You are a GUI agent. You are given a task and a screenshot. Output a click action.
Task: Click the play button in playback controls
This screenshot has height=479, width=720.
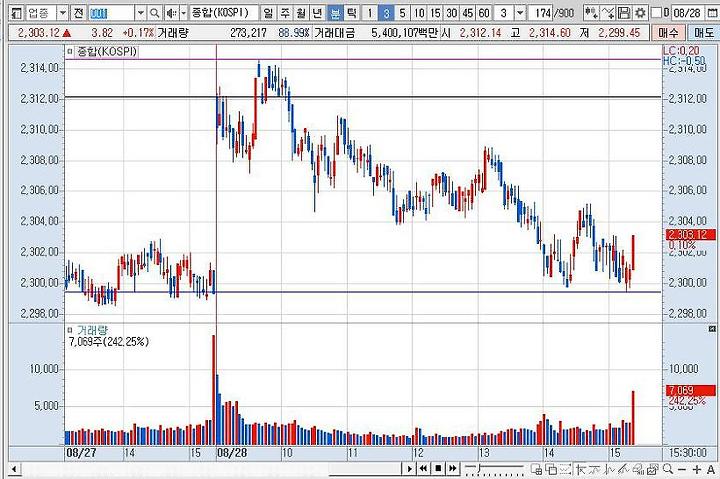[x=409, y=469]
